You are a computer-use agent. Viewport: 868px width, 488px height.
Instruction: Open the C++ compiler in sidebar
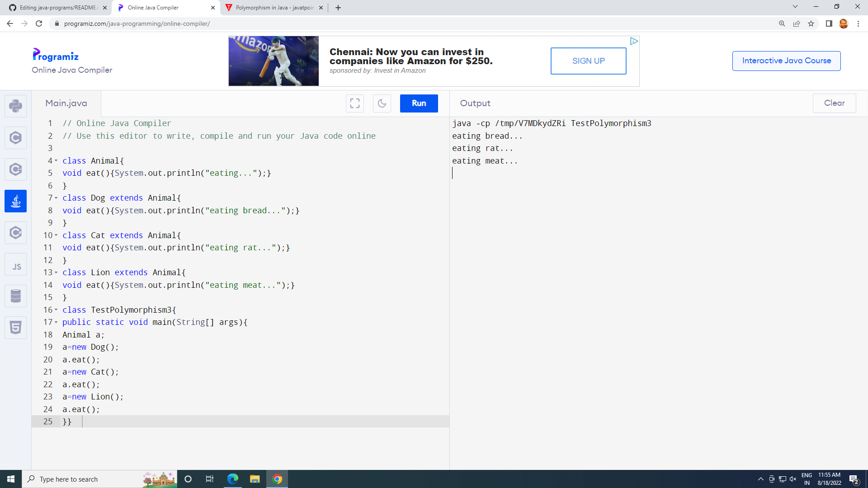pos(15,169)
